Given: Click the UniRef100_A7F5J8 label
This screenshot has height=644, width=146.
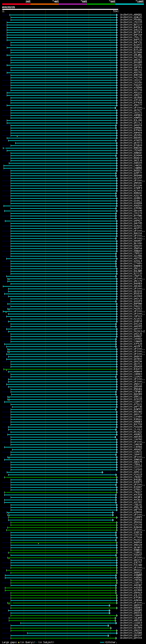Looking at the screenshot, I should (131, 344).
